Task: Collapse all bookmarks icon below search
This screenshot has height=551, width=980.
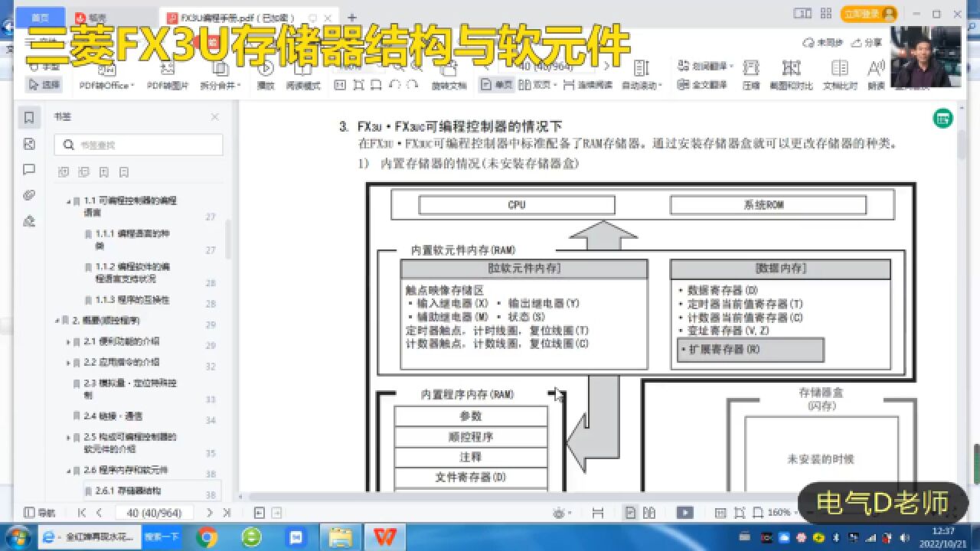Action: tap(84, 172)
